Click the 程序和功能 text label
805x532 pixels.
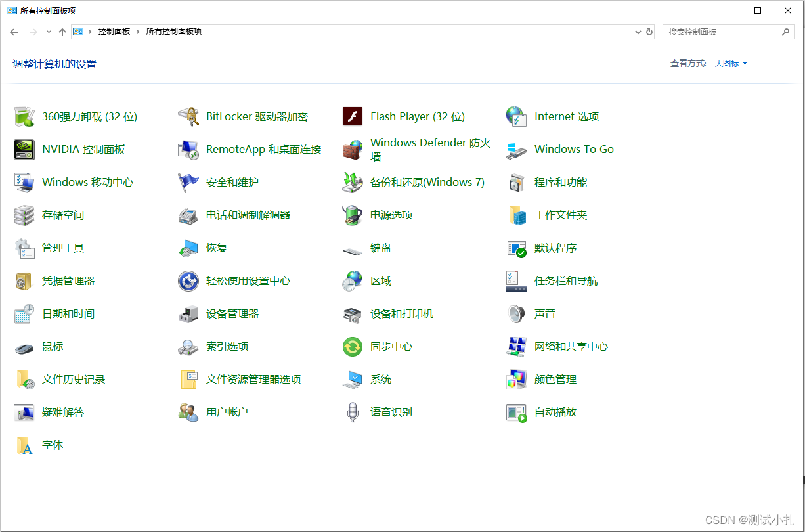(x=561, y=183)
